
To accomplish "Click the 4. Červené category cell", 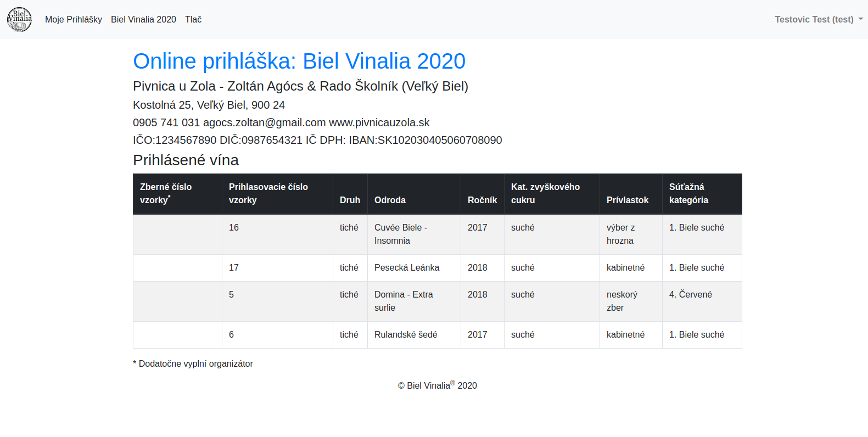I will 691,294.
